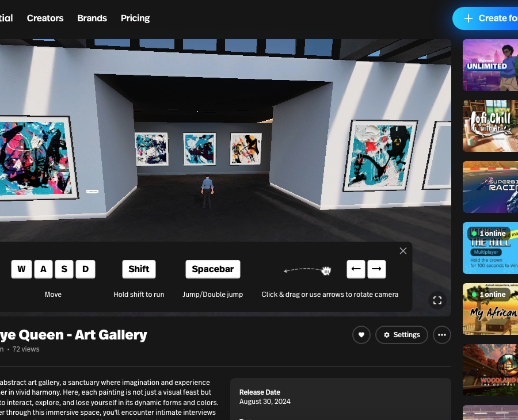The height and width of the screenshot is (420, 518).
Task: Click the Spacebar key icon
Action: (x=213, y=269)
